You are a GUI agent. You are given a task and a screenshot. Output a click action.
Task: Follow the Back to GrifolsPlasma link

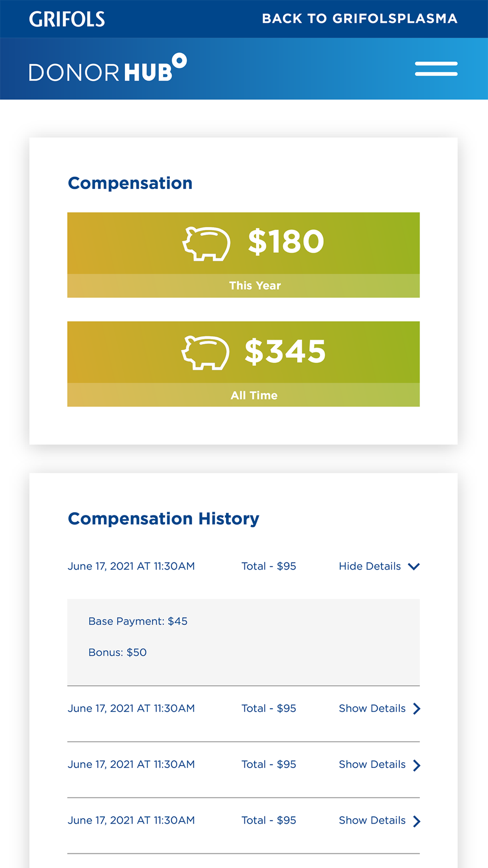pos(360,19)
